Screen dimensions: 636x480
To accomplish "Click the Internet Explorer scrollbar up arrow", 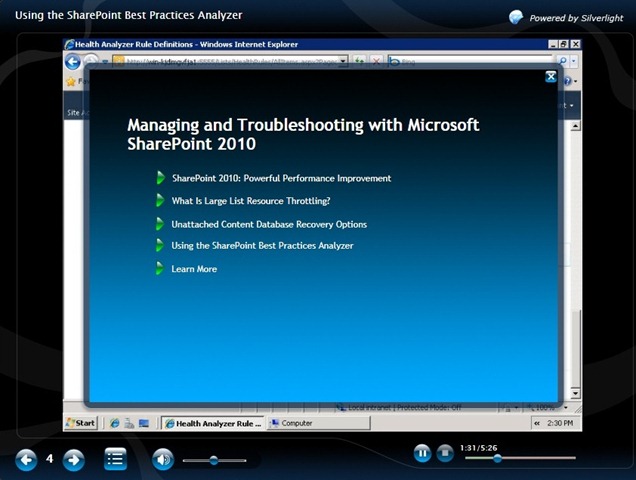I will 575,126.
